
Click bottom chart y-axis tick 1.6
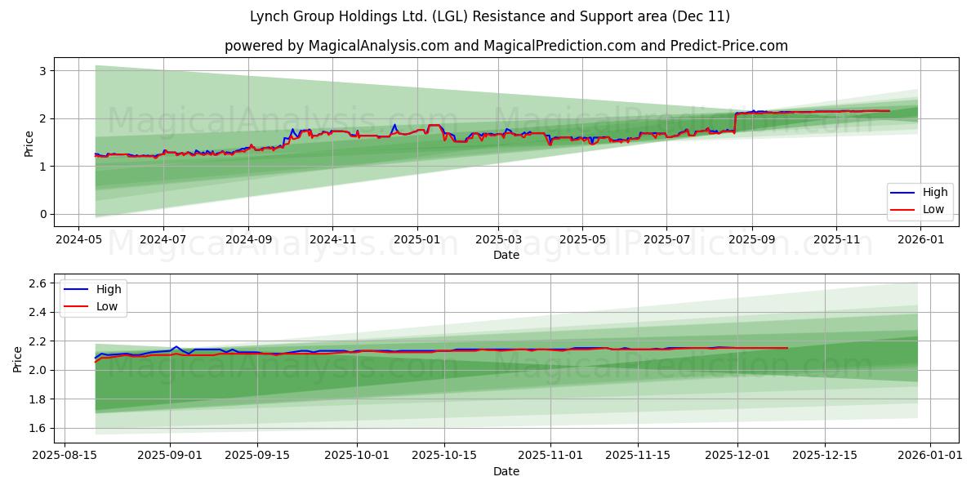[38, 428]
